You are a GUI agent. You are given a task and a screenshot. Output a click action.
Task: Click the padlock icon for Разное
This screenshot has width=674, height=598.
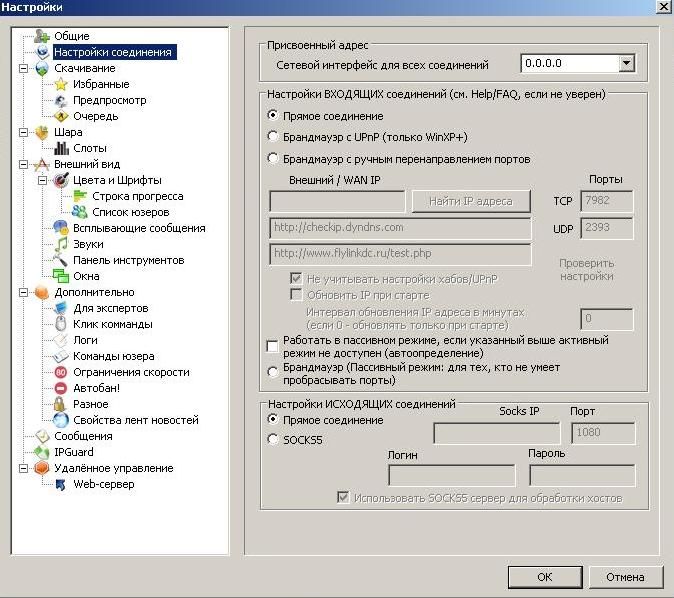61,404
